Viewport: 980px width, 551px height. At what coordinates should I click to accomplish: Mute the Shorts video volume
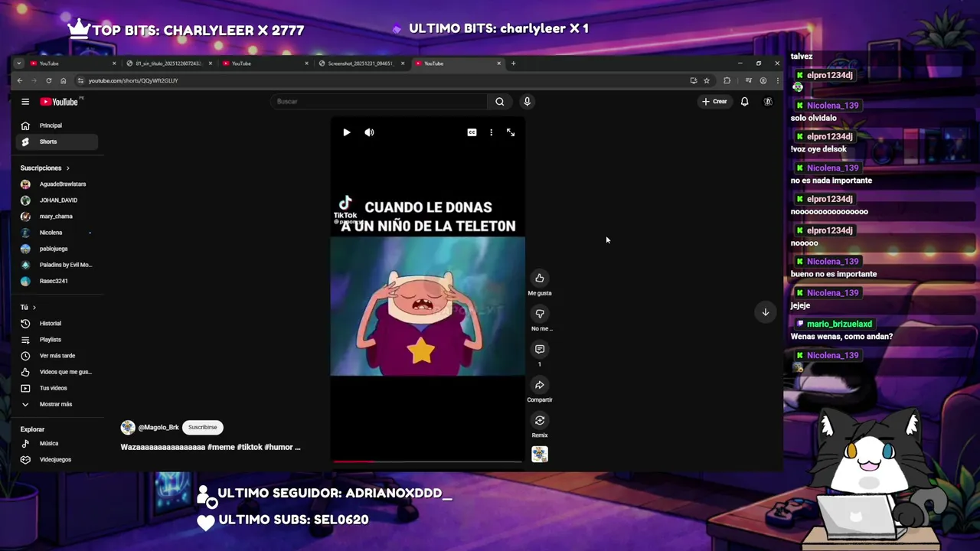369,132
